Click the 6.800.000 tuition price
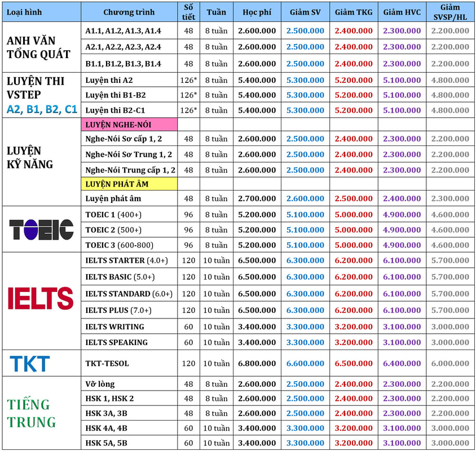Viewport: 476px width, 451px height. coord(257,364)
